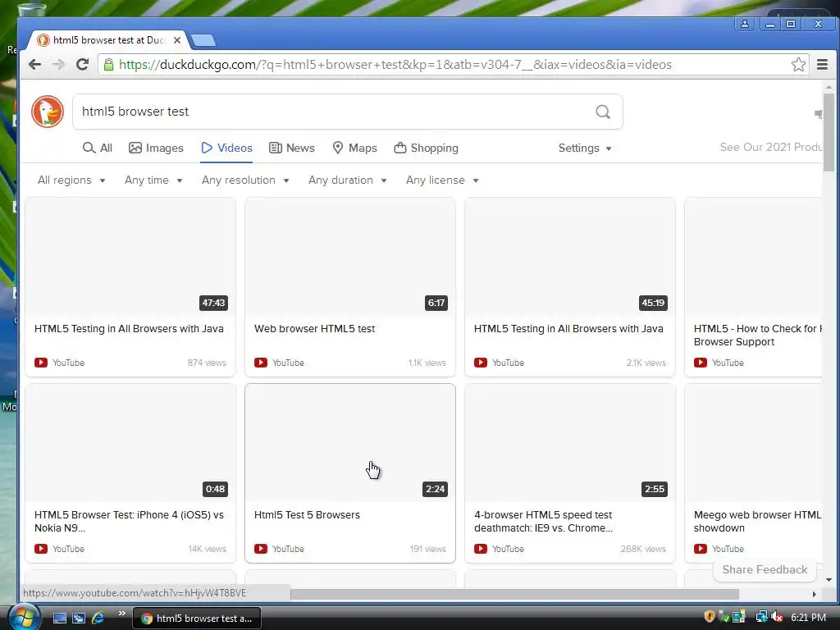The width and height of the screenshot is (840, 630).
Task: Open the 6:17 Web browser HTML5 test thumbnail
Action: point(350,257)
